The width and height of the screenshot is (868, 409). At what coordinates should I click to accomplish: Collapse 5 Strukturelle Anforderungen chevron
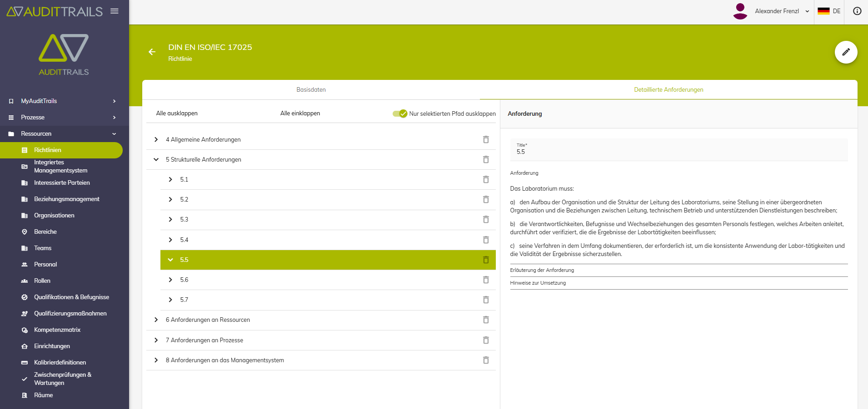(x=156, y=159)
